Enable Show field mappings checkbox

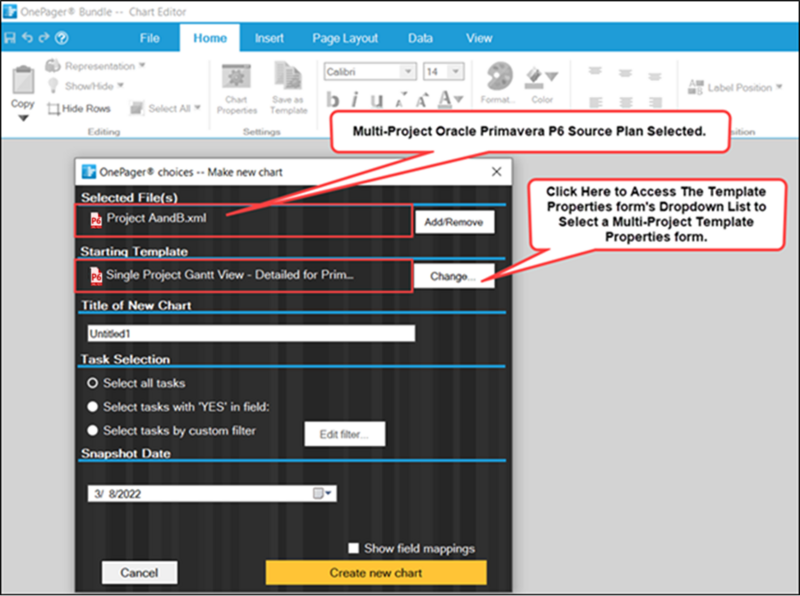(x=353, y=548)
